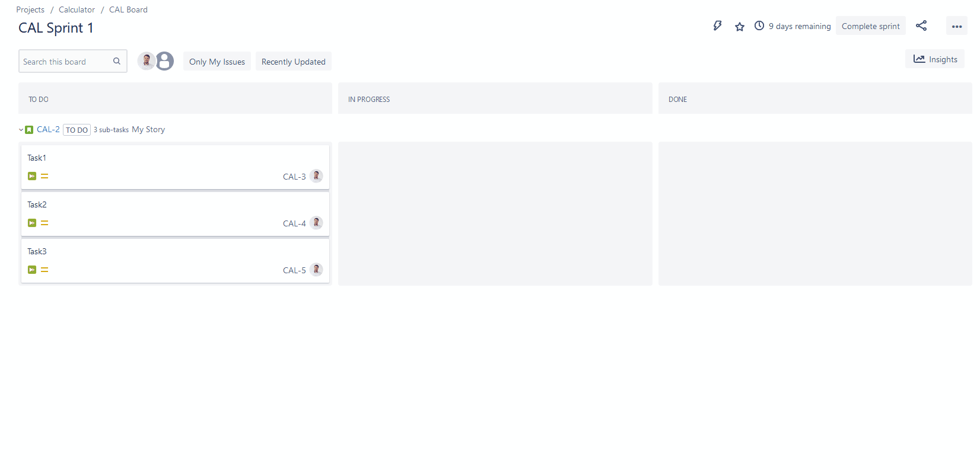Select the Task1 card title

tap(37, 158)
